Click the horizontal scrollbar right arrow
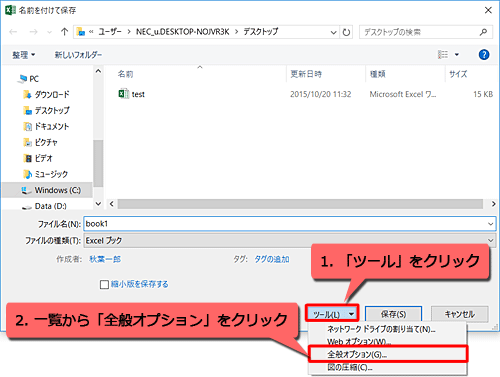 coord(493,204)
